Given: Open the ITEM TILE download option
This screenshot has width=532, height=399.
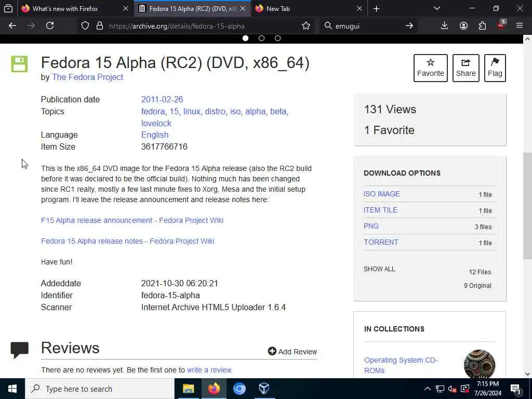Looking at the screenshot, I should (380, 210).
